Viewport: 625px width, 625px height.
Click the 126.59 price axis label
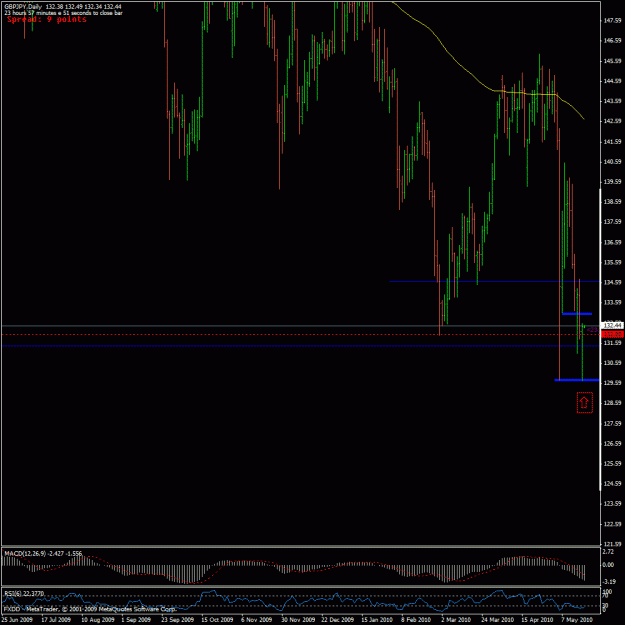click(613, 443)
